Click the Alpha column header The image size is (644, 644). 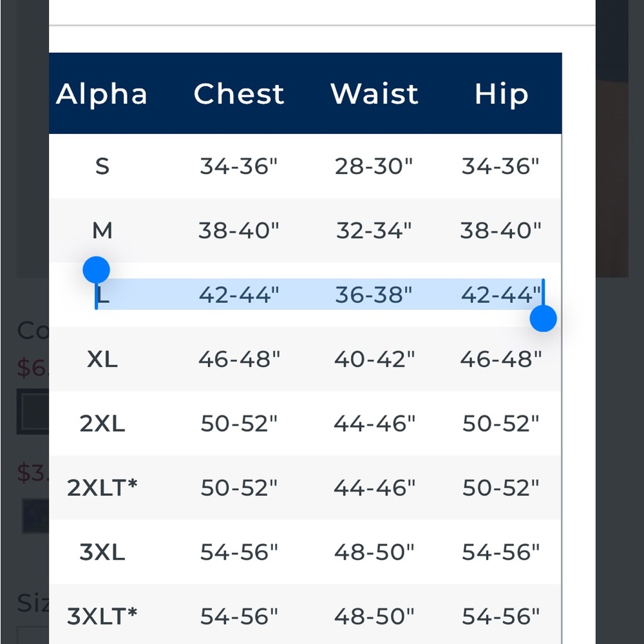coord(102,94)
